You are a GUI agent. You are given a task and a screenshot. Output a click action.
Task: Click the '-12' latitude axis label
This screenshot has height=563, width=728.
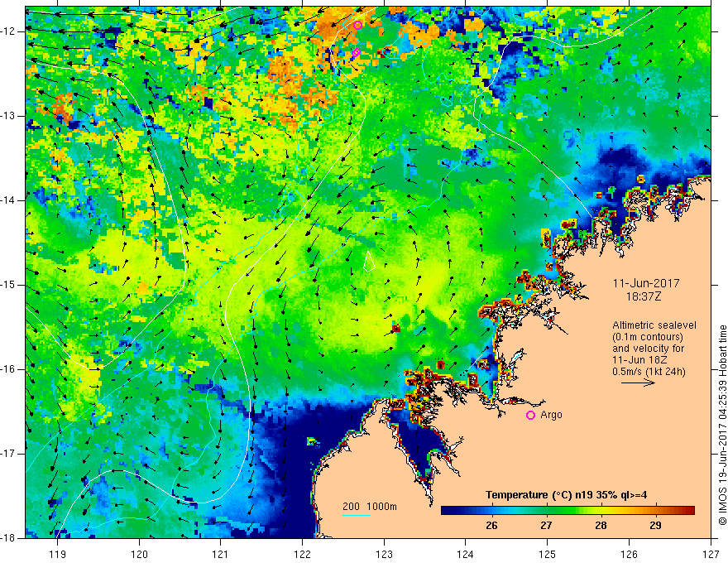coord(8,31)
